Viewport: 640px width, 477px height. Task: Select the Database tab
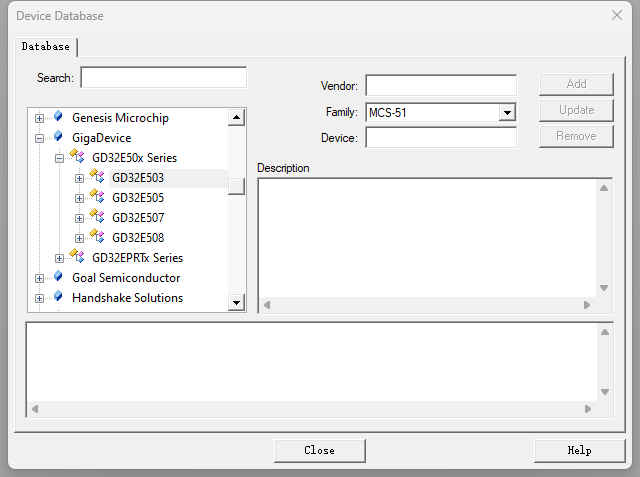(x=46, y=47)
